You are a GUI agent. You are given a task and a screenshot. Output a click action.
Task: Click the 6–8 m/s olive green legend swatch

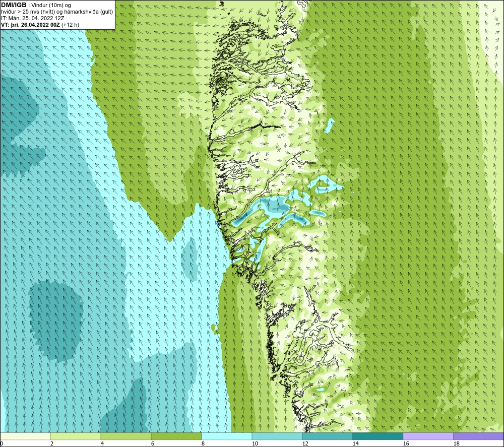176,436
